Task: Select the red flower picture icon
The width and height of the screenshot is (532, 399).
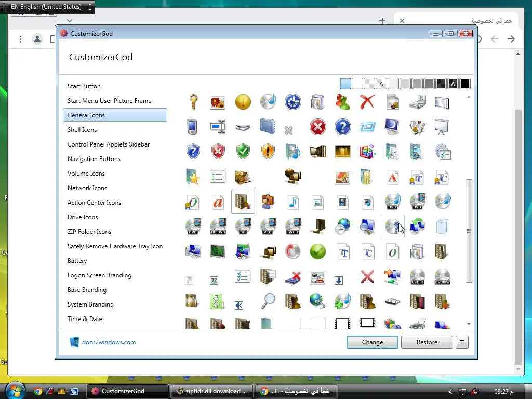Action: [218, 102]
